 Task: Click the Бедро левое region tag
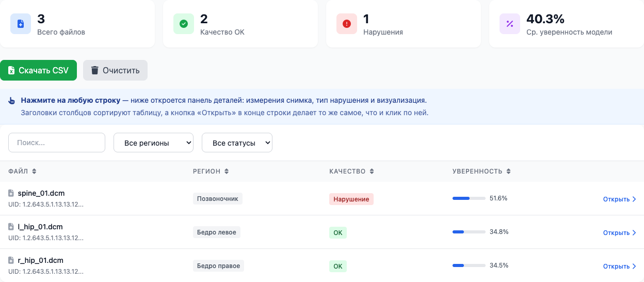pos(217,232)
